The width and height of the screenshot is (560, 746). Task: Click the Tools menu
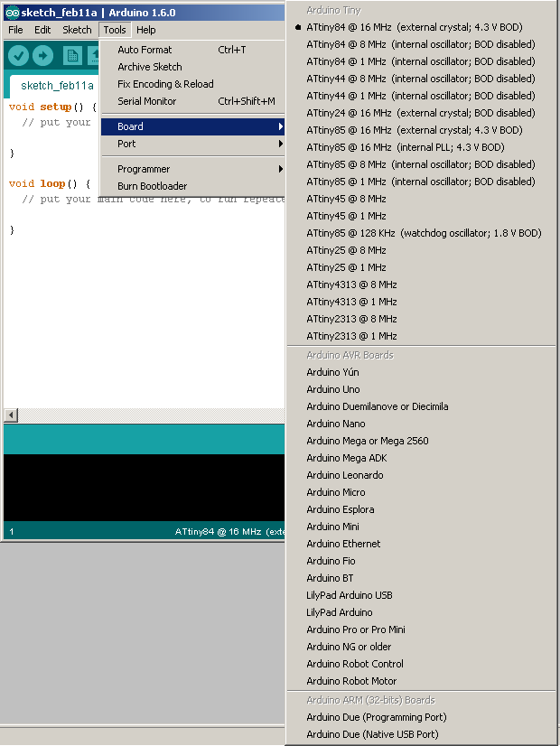[x=115, y=30]
